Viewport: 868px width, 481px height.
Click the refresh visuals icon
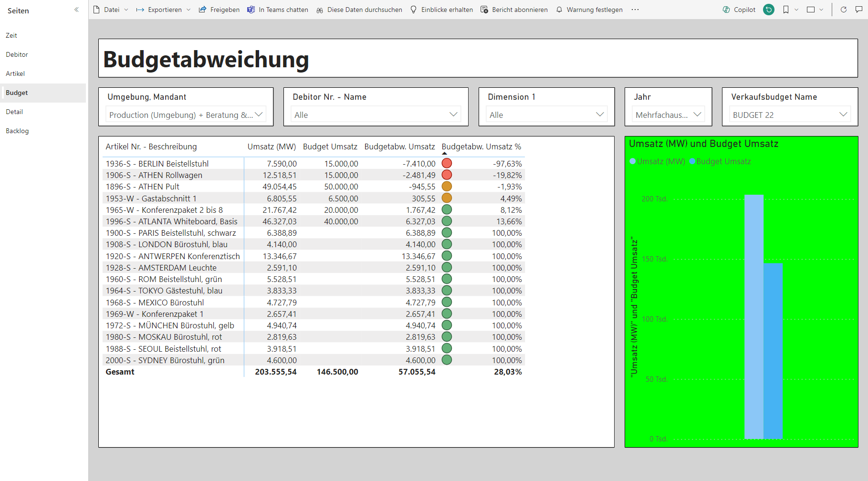point(844,10)
